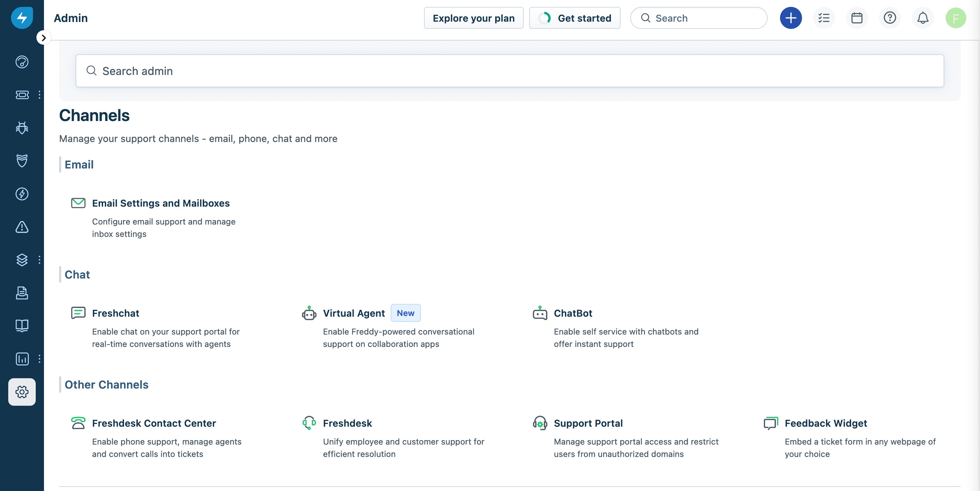
Task: Click the Channels page heading
Action: click(x=94, y=115)
